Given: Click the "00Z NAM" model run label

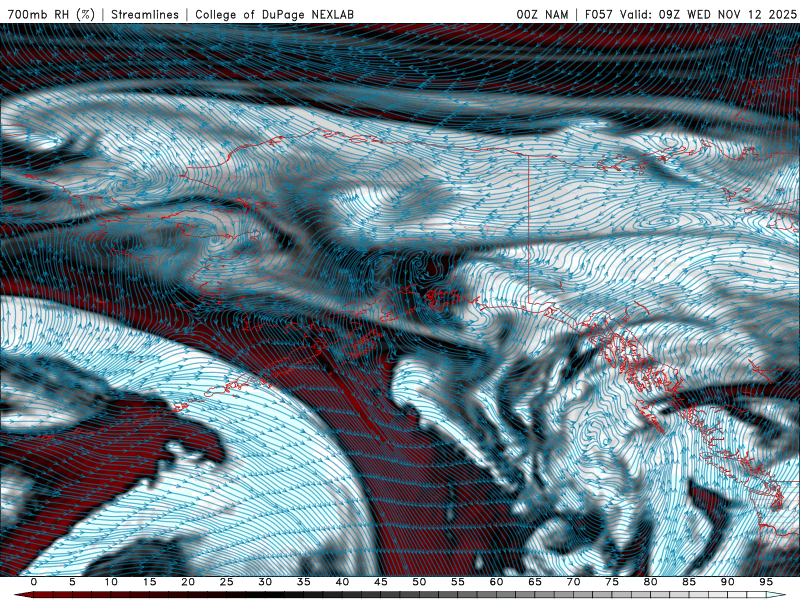Looking at the screenshot, I should click(542, 14).
